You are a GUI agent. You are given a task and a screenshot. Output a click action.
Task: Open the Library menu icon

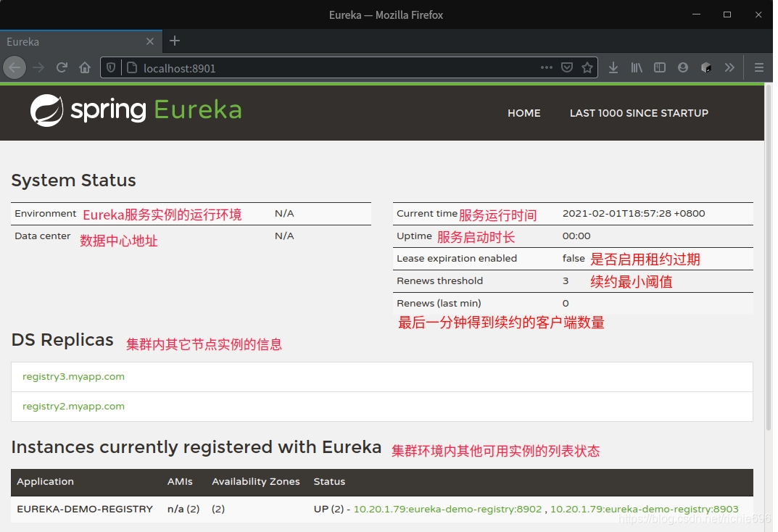coord(637,67)
